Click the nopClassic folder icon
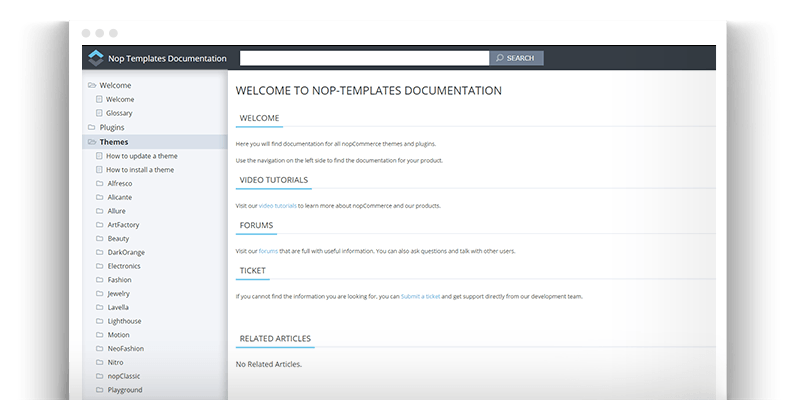The image size is (795, 400). 99,375
